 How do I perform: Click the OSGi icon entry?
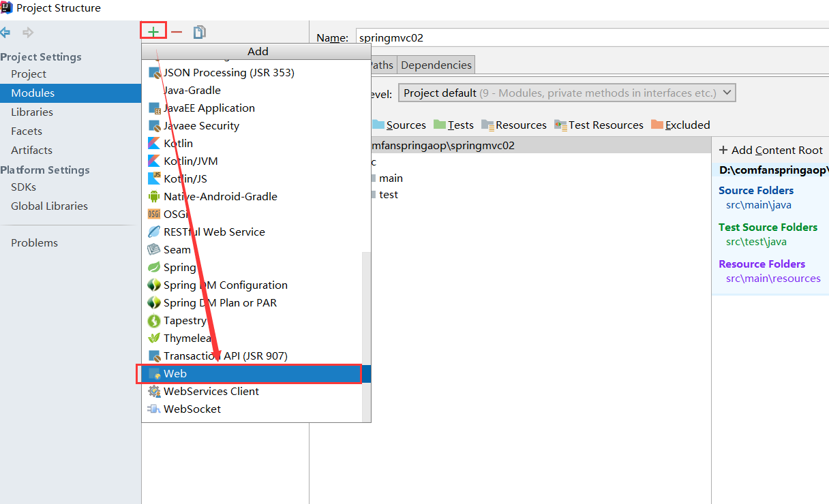click(x=154, y=214)
